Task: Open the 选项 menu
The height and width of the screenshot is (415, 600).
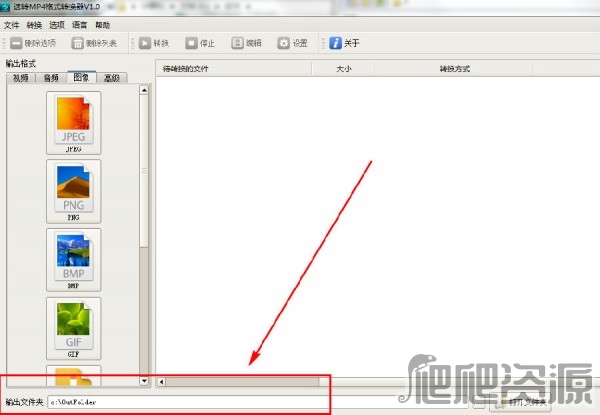Action: point(57,25)
